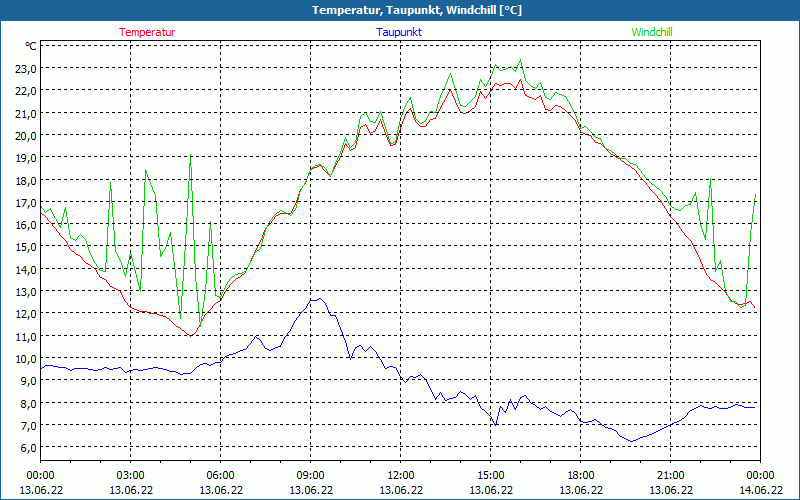800x500 pixels.
Task: Click the 20,0 y-axis value
Action: click(x=26, y=136)
